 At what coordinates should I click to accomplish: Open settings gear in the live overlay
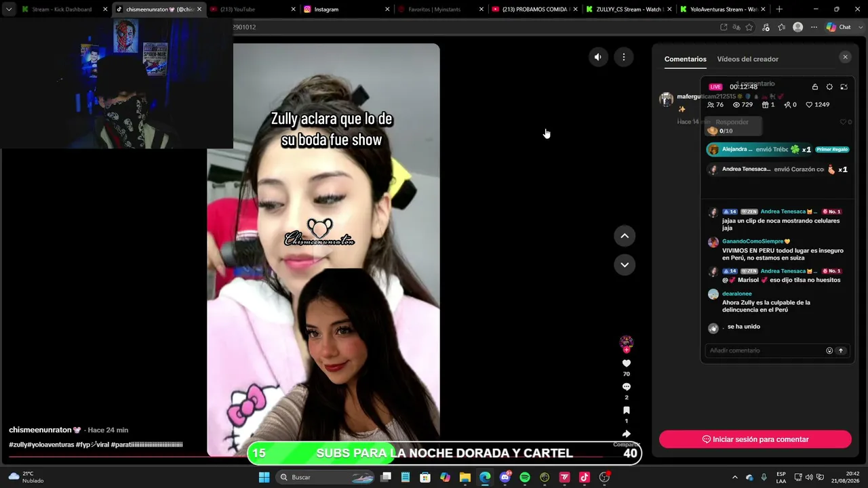pyautogui.click(x=829, y=87)
